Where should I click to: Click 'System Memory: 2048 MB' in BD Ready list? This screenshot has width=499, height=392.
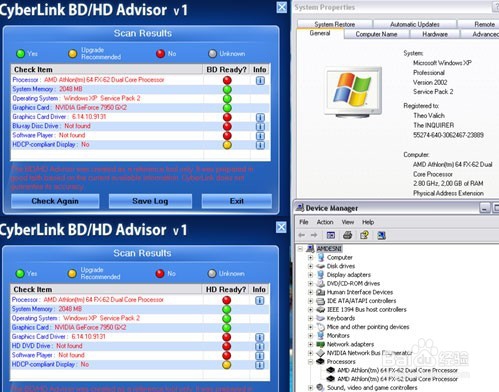pyautogui.click(x=47, y=89)
